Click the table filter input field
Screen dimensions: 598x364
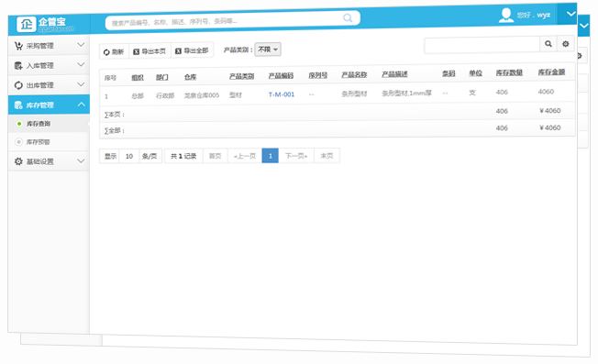[x=482, y=45]
